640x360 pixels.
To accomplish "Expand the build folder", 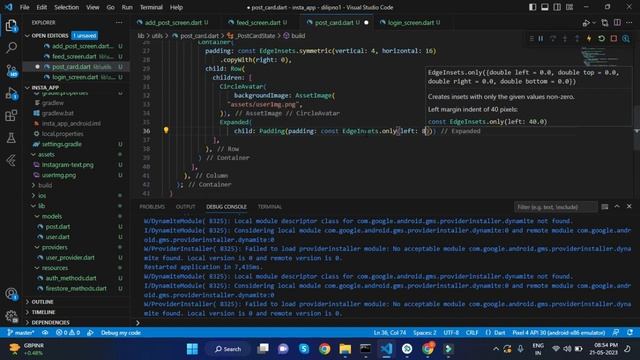I will coord(44,185).
